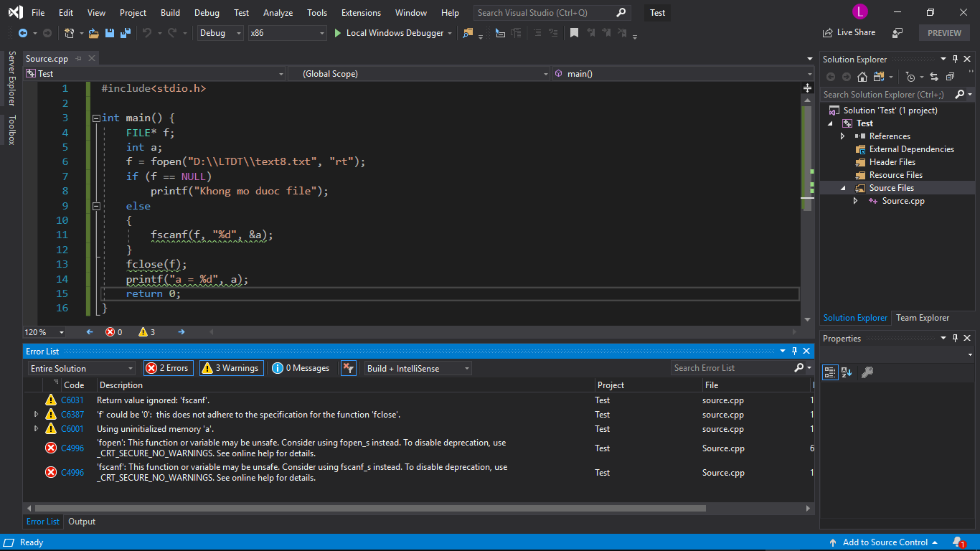Toggle the 3 Warnings filter
The image size is (980, 551).
coord(230,368)
